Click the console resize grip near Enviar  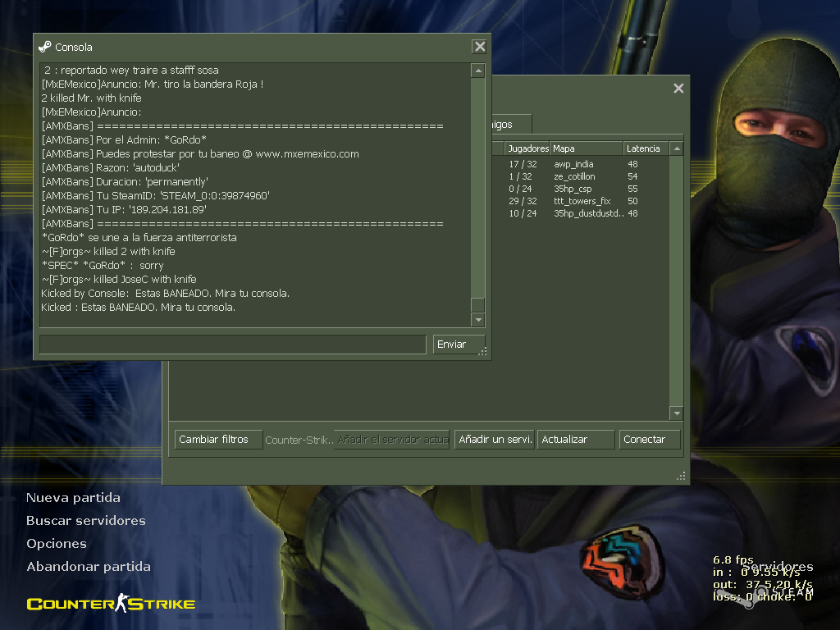(482, 351)
